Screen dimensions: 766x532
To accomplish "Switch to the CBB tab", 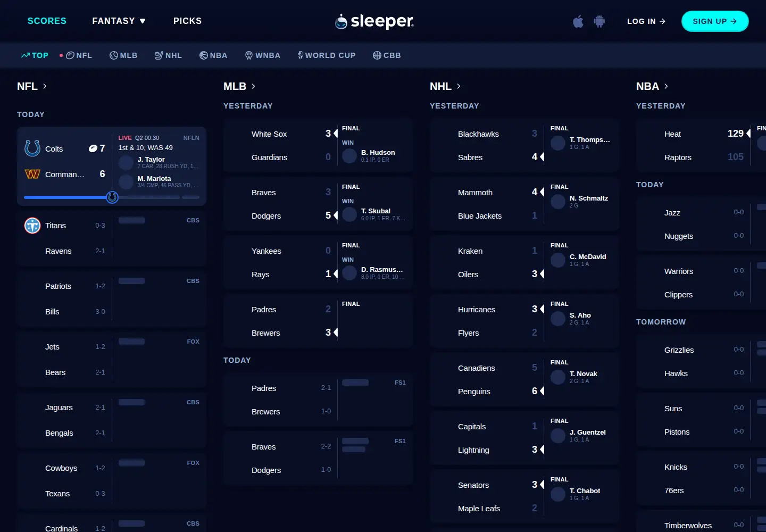I will click(387, 55).
